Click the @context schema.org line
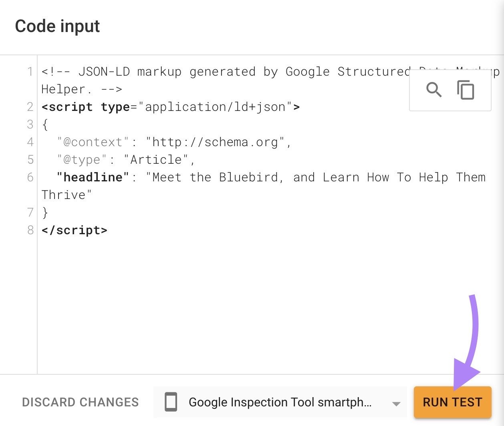The width and height of the screenshot is (504, 426). point(160,142)
